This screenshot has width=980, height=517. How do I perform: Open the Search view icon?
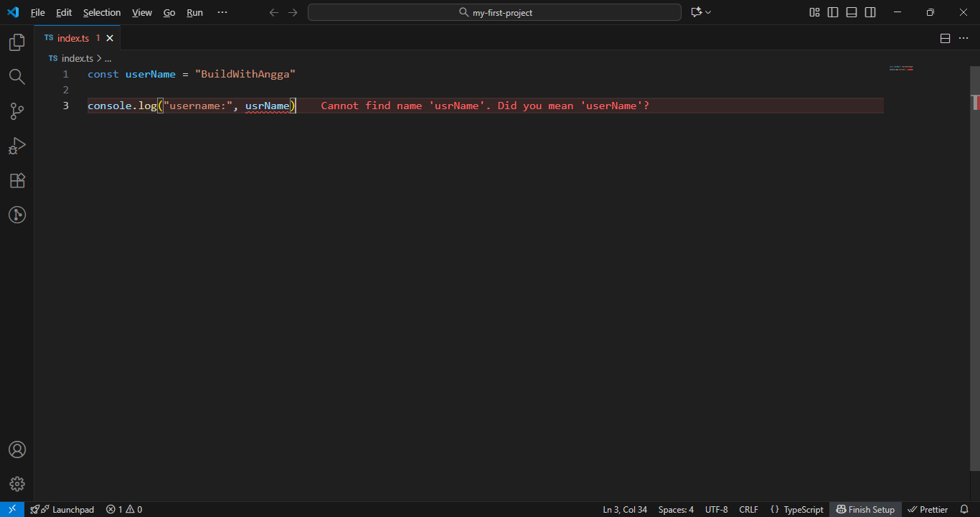[x=17, y=77]
